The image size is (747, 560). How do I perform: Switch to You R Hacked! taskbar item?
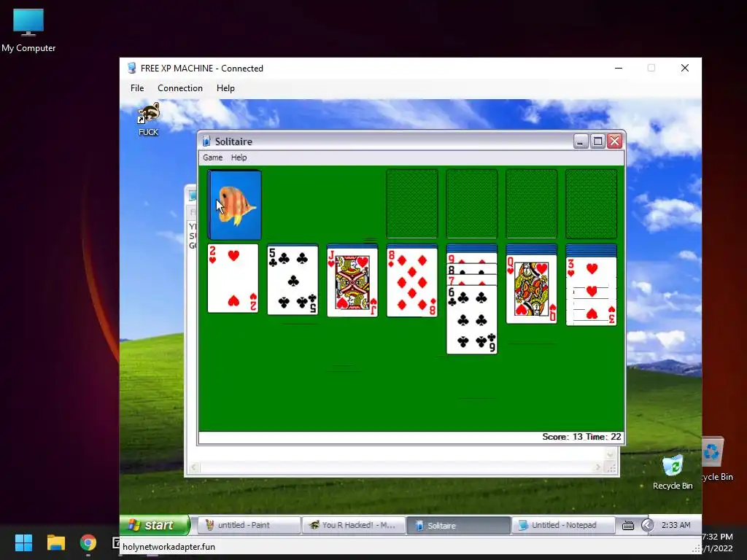[x=353, y=525]
